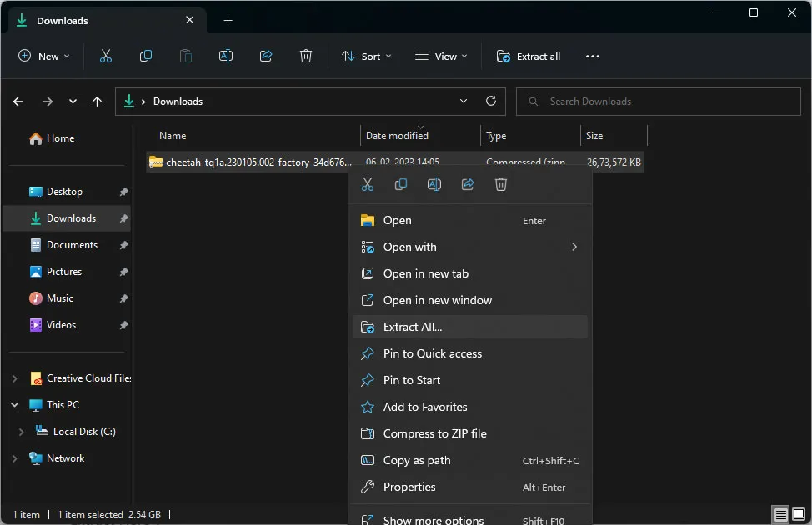Rename the file using the rename icon
Screen dimensions: 812x525
click(434, 184)
